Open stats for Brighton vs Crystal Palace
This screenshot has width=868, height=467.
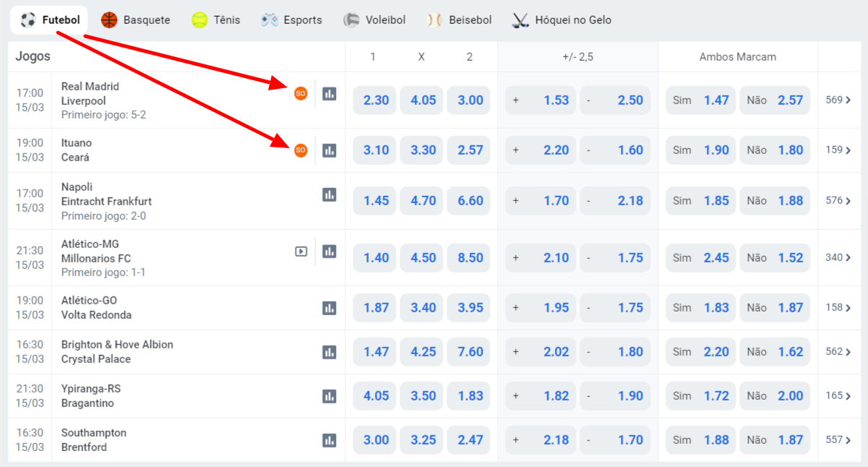click(x=330, y=352)
